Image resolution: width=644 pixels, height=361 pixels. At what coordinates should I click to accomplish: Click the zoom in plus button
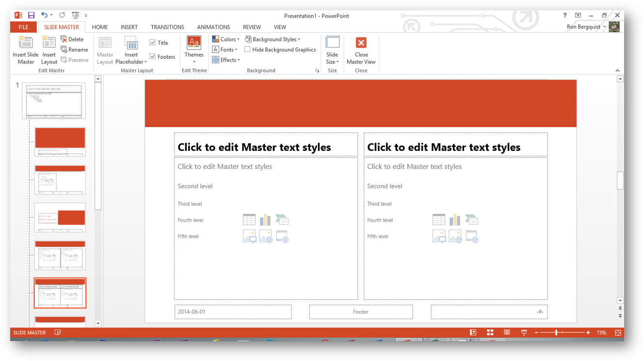tap(588, 333)
